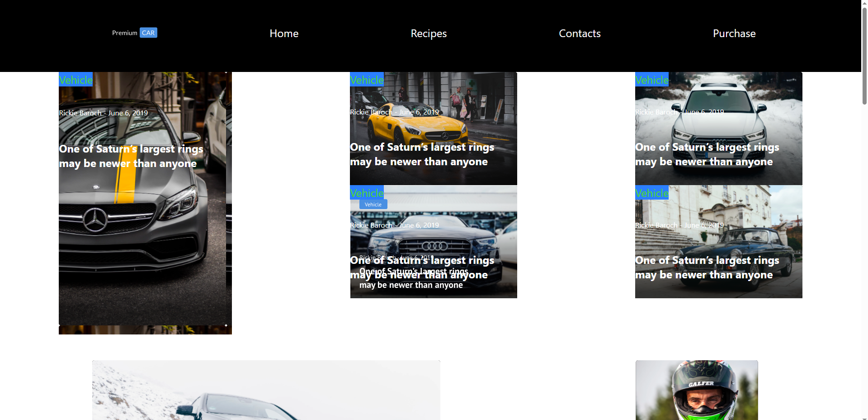Open the Contacts menu item
Viewport: 868px width, 420px height.
pos(579,33)
